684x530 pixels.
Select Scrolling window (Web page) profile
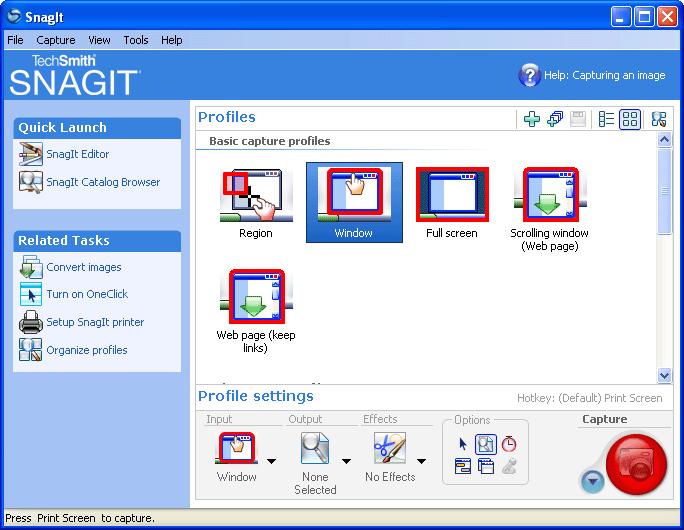click(x=550, y=209)
